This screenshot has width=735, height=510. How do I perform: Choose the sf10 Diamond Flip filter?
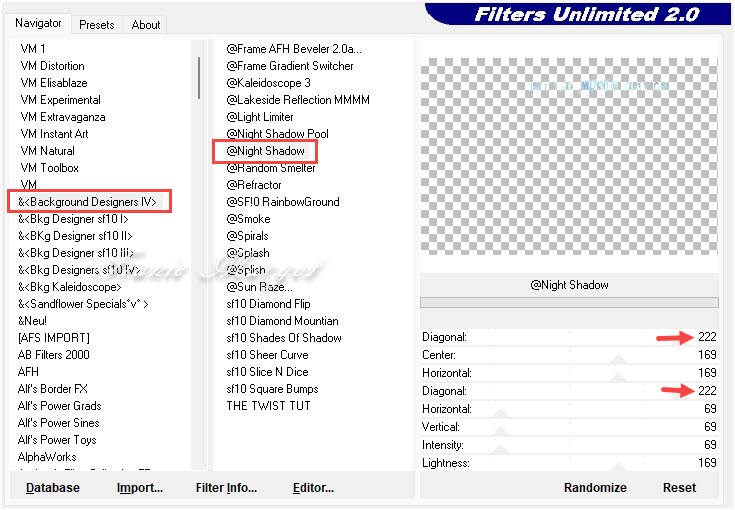(x=268, y=304)
